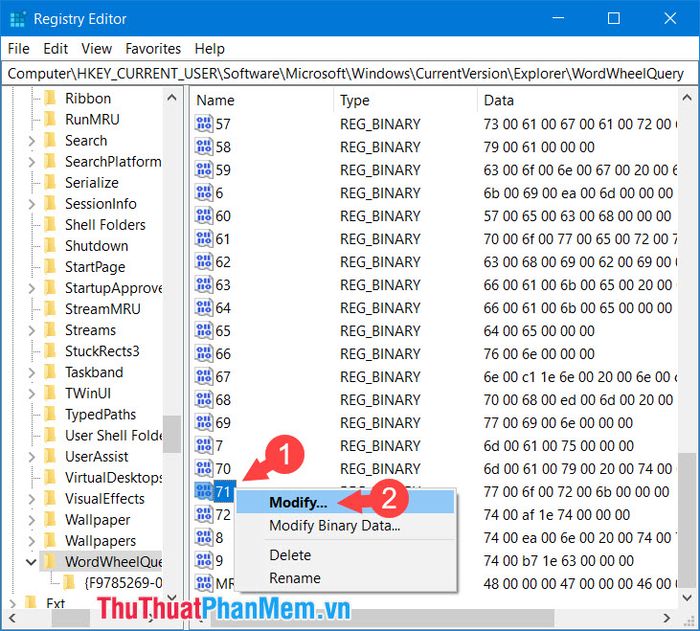Click the binary value icon for entry 65
The height and width of the screenshot is (631, 700).
click(204, 330)
